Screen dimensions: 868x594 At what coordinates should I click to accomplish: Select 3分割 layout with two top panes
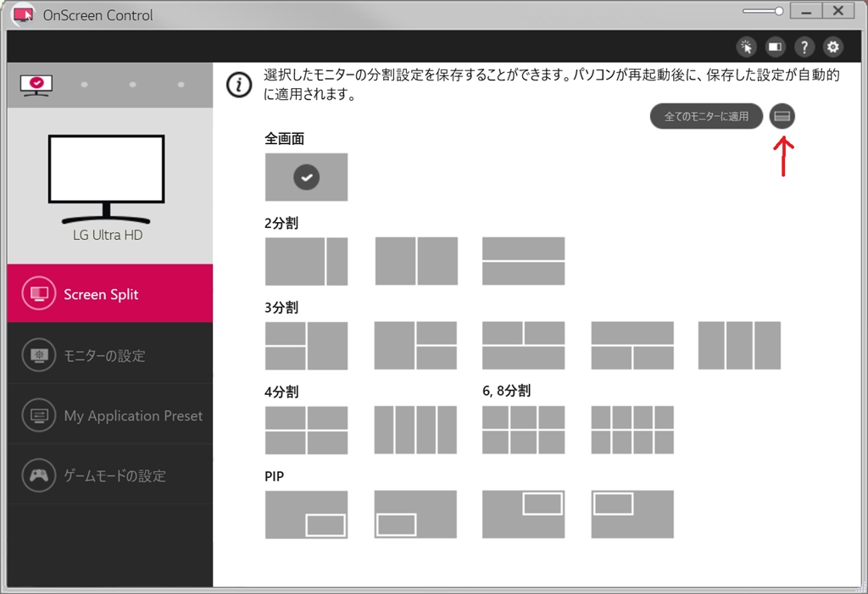click(523, 346)
